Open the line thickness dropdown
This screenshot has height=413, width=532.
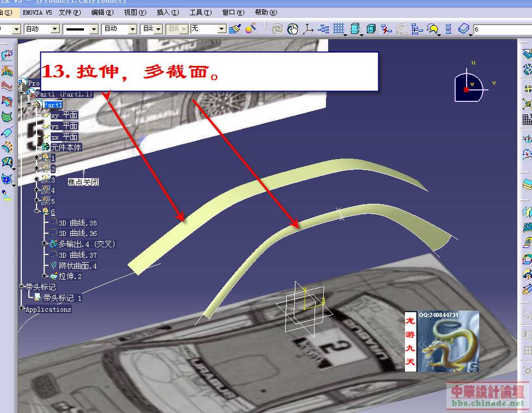94,29
